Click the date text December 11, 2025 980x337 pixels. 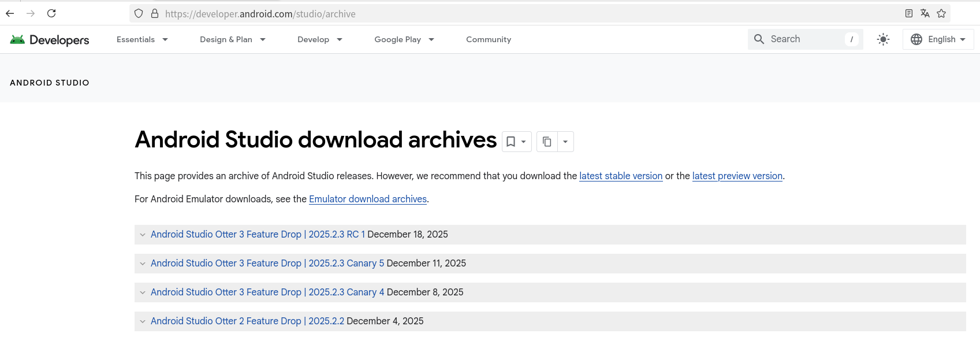(x=426, y=263)
